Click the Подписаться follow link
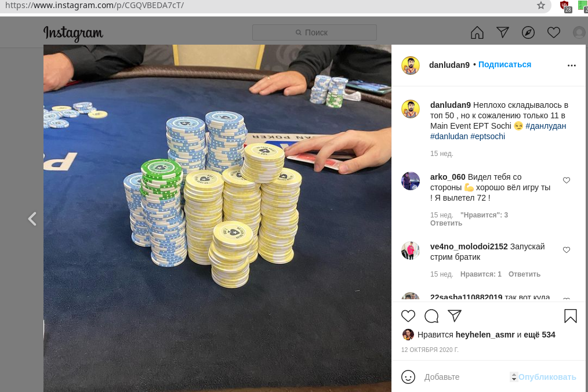The image size is (588, 392). pyautogui.click(x=504, y=64)
